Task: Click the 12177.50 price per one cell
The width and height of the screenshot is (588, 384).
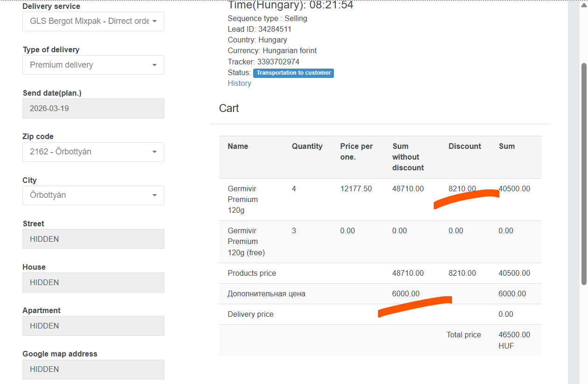Action: click(356, 189)
